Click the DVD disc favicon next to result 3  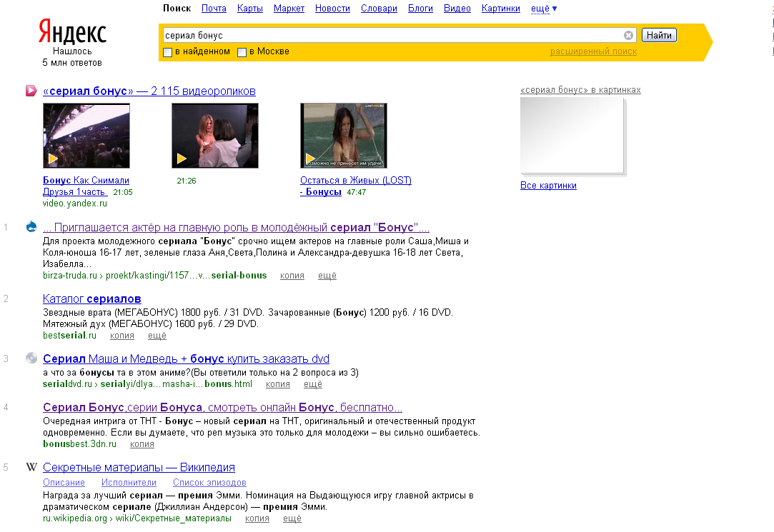(31, 358)
